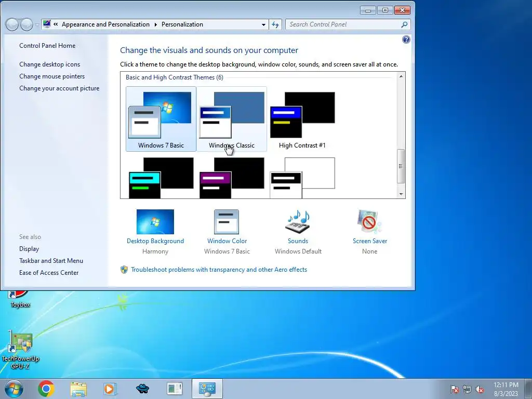This screenshot has width=532, height=399.
Task: Click the theme list scroll up arrow
Action: click(401, 76)
